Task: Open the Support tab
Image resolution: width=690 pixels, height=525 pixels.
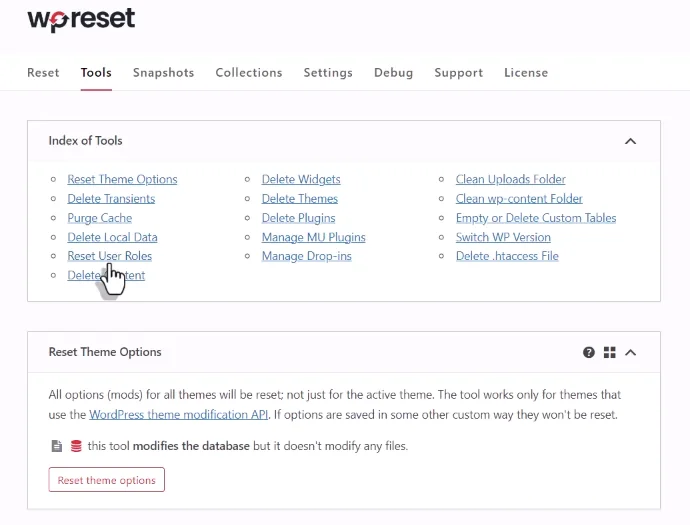Action: (459, 73)
